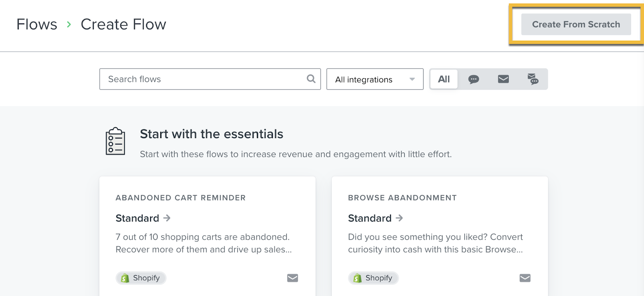
Task: Filter flows by SMS only
Action: (x=473, y=79)
